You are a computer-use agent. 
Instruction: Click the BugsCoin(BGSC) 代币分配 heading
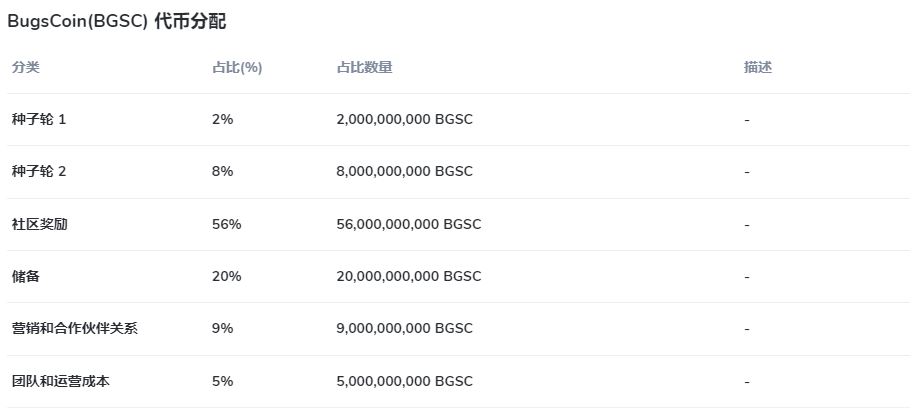coord(116,21)
